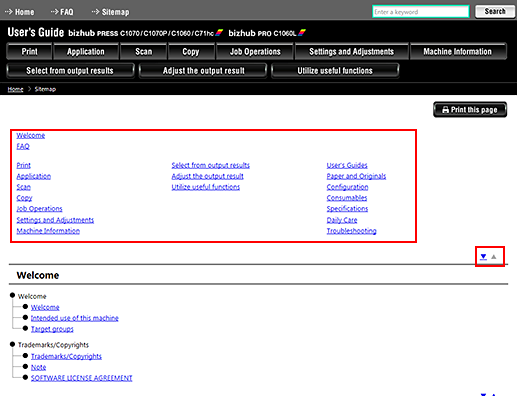This screenshot has height=396, width=517.
Task: Open the User's Guides link
Action: (x=347, y=165)
